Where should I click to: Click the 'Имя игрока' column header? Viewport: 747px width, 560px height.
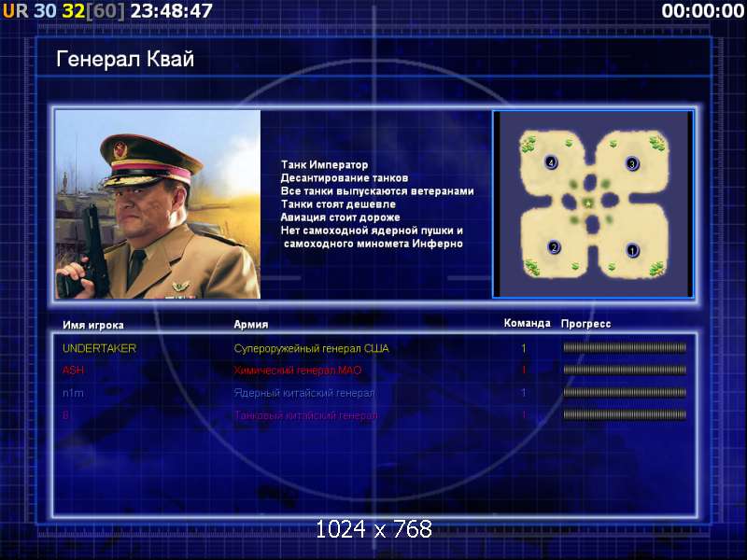(93, 325)
